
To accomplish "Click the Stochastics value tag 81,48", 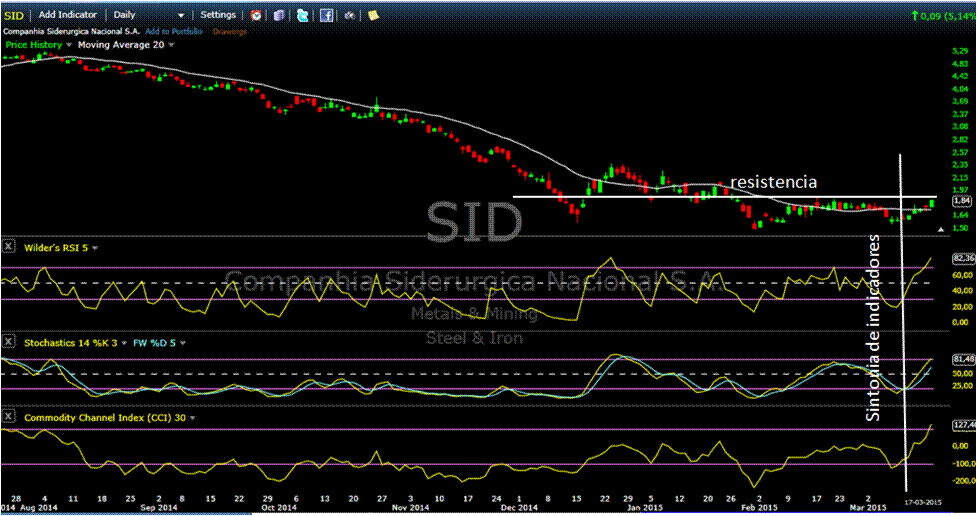I will pos(963,359).
